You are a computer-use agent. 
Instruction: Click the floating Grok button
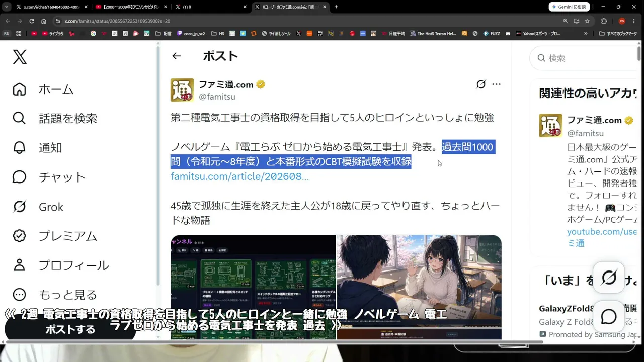(609, 277)
